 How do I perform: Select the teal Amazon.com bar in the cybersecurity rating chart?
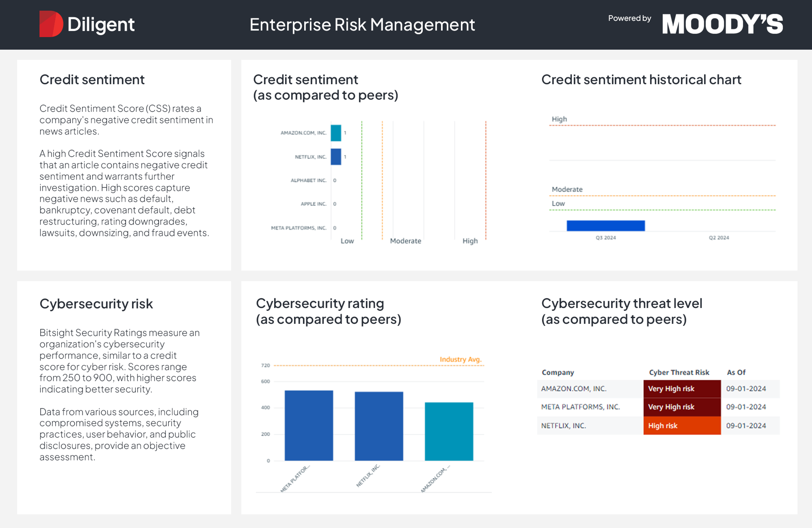449,431
